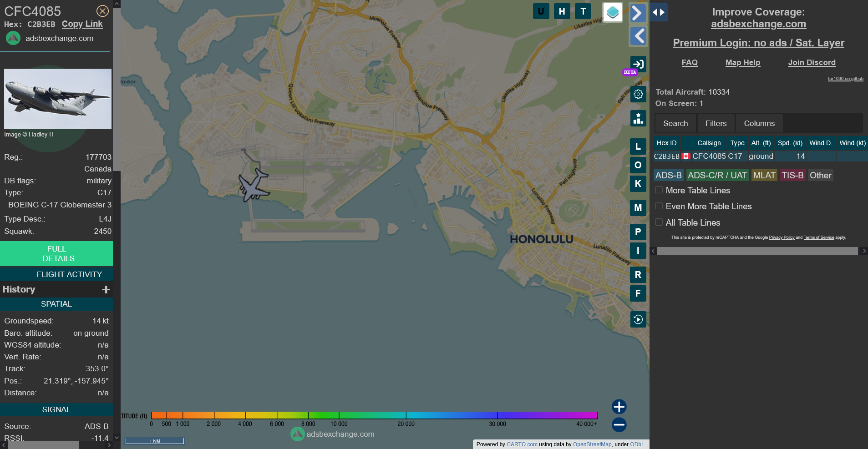The image size is (868, 449).
Task: Toggle sidebar width double-arrow icon
Action: pyautogui.click(x=659, y=12)
